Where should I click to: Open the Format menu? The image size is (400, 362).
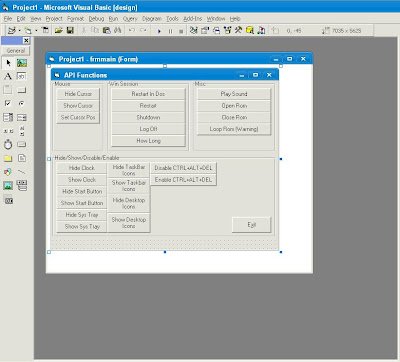75,19
